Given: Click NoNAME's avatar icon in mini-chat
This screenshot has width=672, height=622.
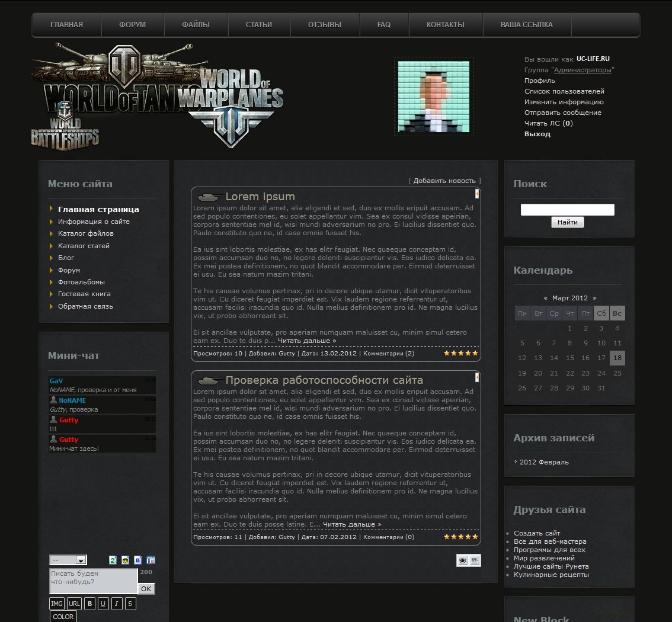Looking at the screenshot, I should coord(53,400).
